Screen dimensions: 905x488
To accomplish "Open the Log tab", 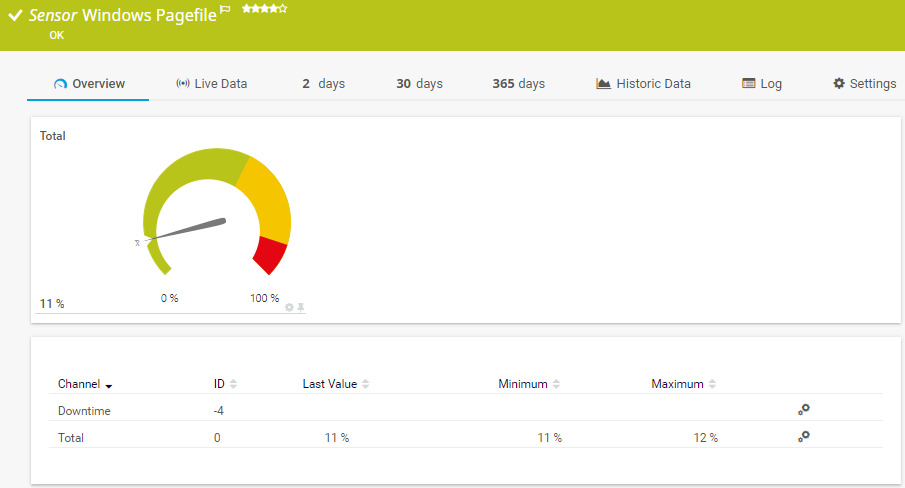I will (x=762, y=84).
